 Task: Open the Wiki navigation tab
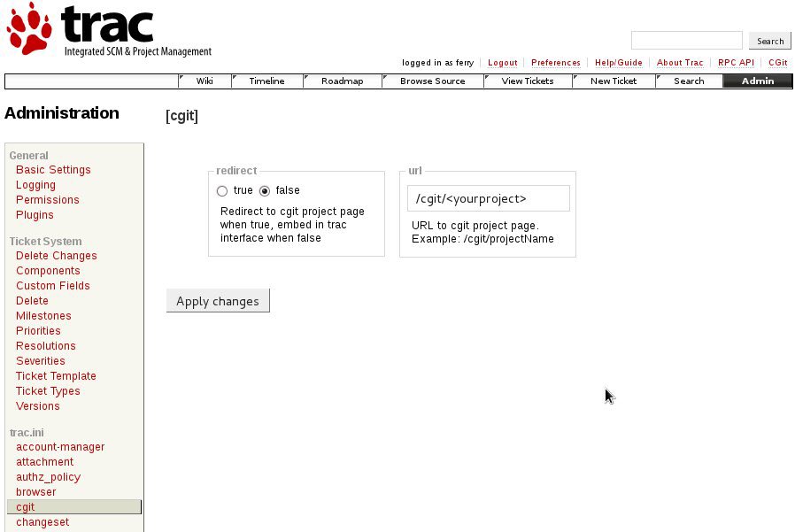pyautogui.click(x=205, y=81)
